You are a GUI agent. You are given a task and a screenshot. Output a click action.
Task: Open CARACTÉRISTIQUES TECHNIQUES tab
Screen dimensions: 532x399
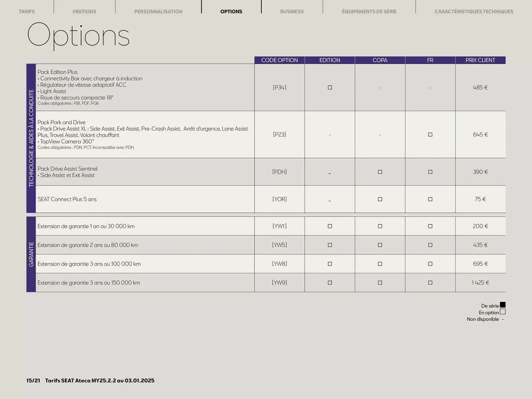(x=474, y=12)
